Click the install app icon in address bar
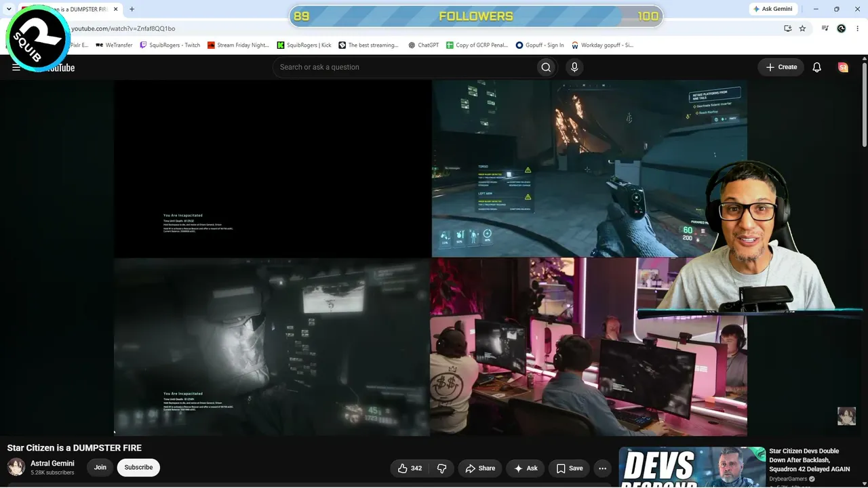Screen dimensions: 868x488 pyautogui.click(x=787, y=28)
